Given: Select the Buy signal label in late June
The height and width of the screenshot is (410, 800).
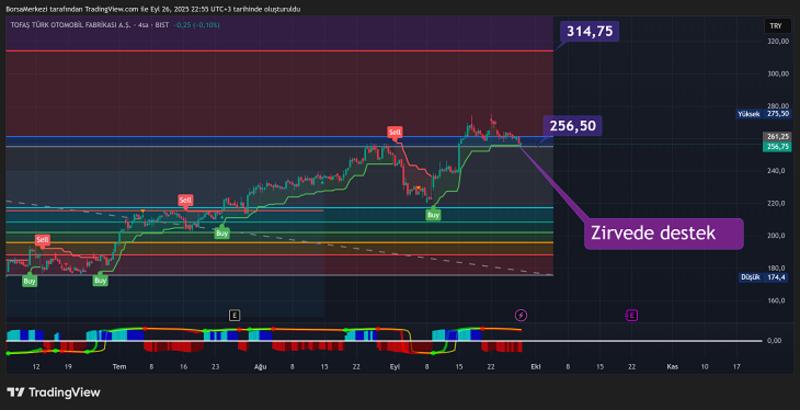Looking at the screenshot, I should point(101,280).
